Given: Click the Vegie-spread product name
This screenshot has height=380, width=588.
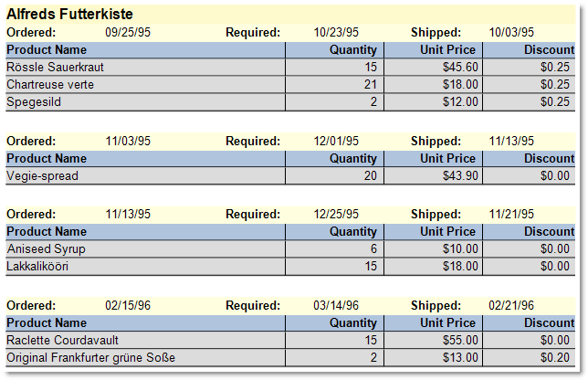Looking at the screenshot, I should [42, 175].
